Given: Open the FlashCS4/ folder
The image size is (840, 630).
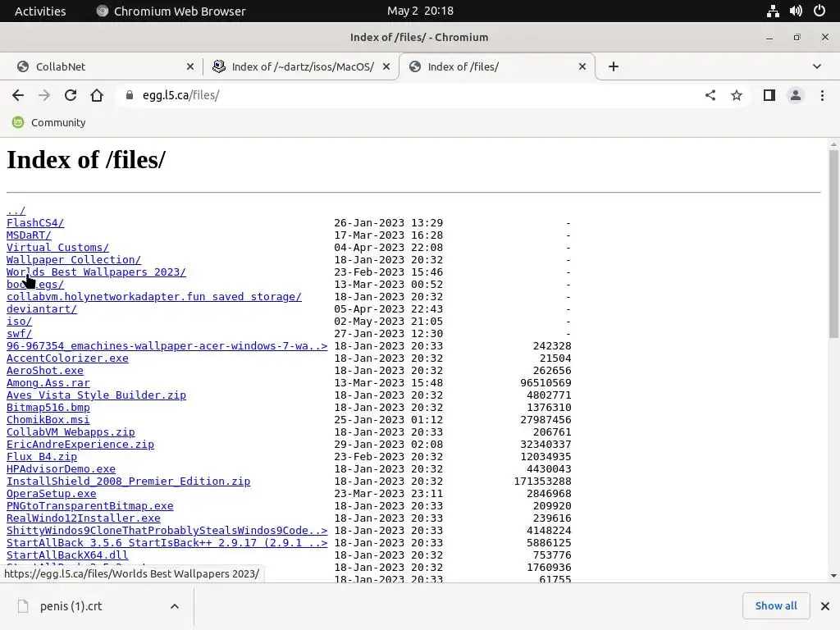Looking at the screenshot, I should pyautogui.click(x=35, y=223).
